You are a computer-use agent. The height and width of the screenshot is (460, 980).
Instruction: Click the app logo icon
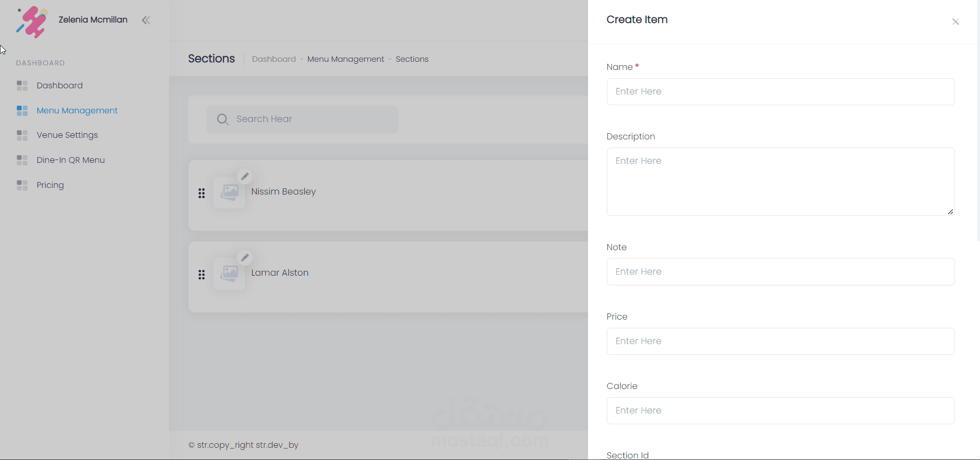tap(32, 22)
